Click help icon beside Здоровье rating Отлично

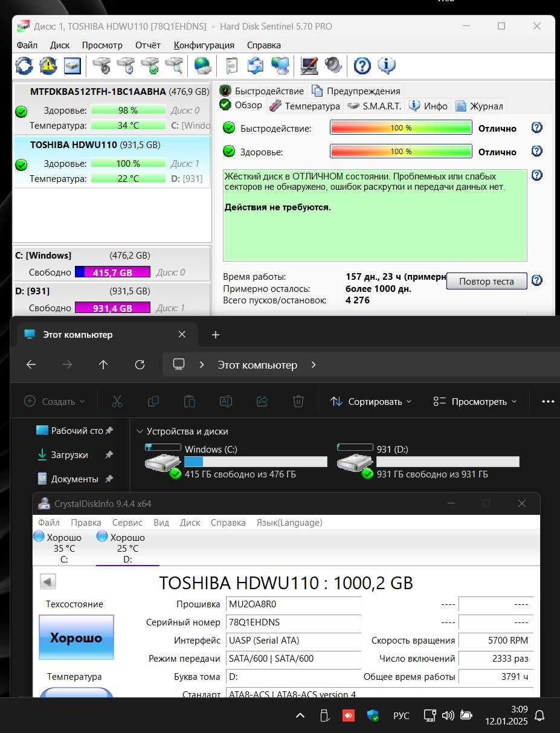tap(536, 151)
